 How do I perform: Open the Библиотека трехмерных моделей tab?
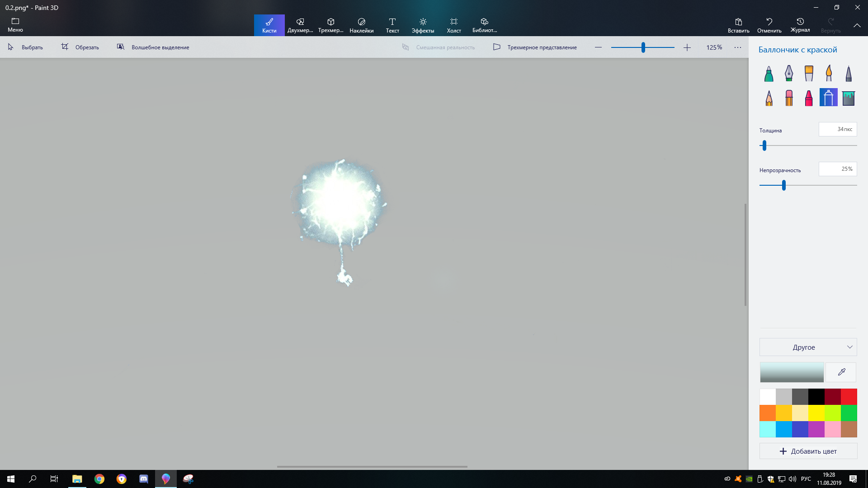pos(485,25)
